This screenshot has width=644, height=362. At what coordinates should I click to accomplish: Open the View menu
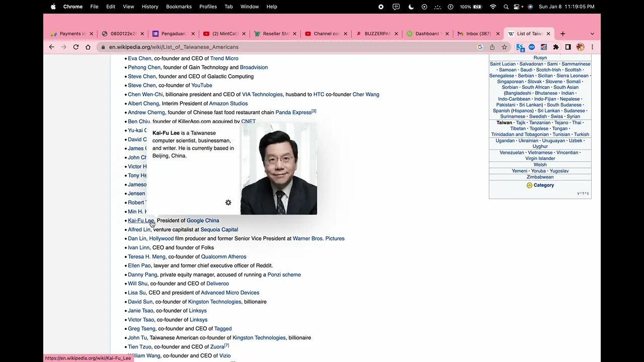(x=128, y=7)
